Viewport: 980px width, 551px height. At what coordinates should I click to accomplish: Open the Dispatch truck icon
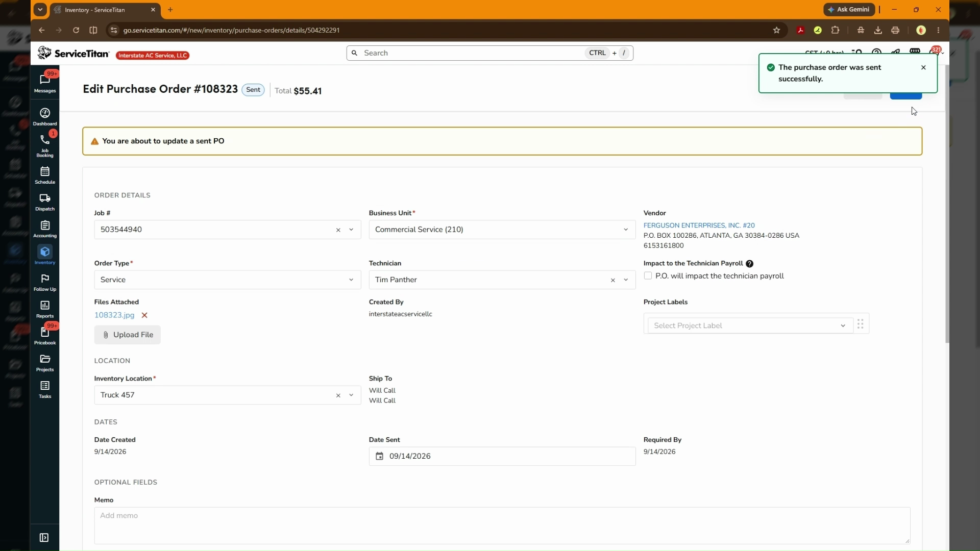(45, 202)
